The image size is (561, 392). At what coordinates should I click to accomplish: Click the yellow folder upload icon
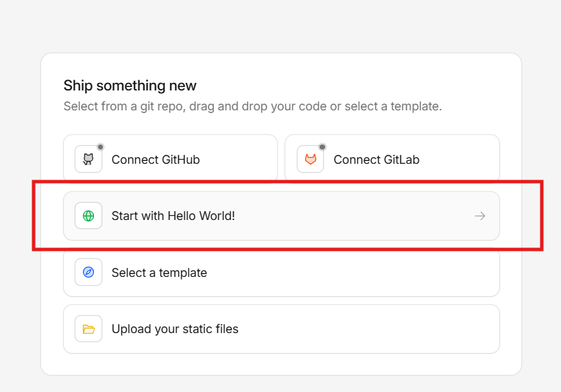(x=88, y=329)
